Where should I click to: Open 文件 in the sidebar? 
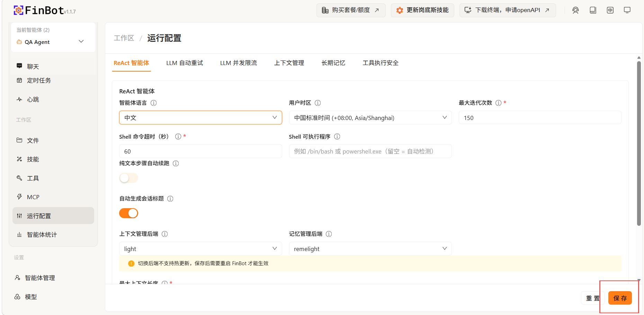tap(53, 140)
